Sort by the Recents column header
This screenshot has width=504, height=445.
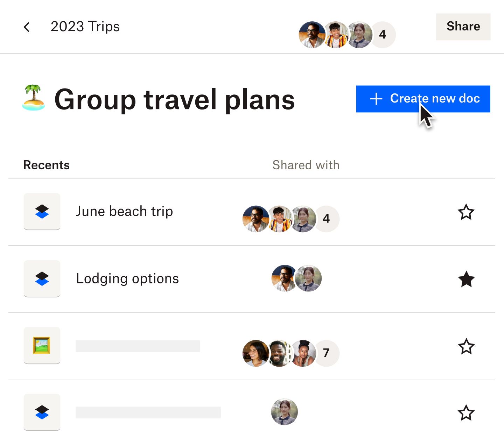click(x=47, y=165)
